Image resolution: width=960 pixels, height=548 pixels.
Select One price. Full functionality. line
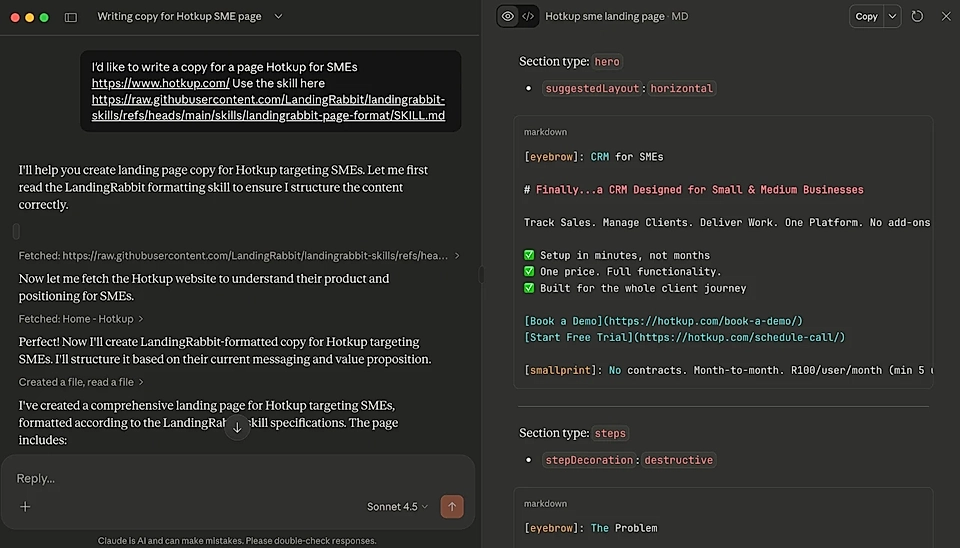(623, 271)
